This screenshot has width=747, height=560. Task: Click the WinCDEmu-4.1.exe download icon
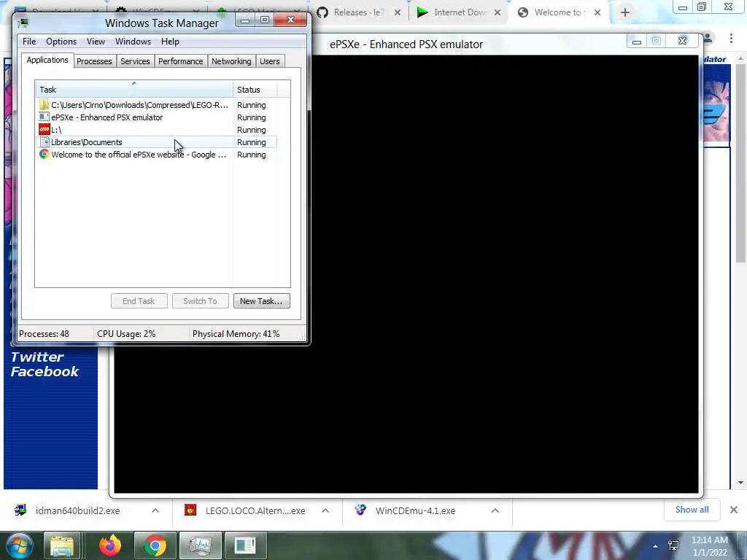point(360,510)
